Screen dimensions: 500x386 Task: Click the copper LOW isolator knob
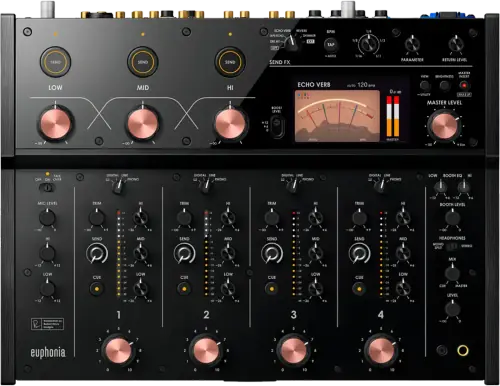click(x=55, y=124)
